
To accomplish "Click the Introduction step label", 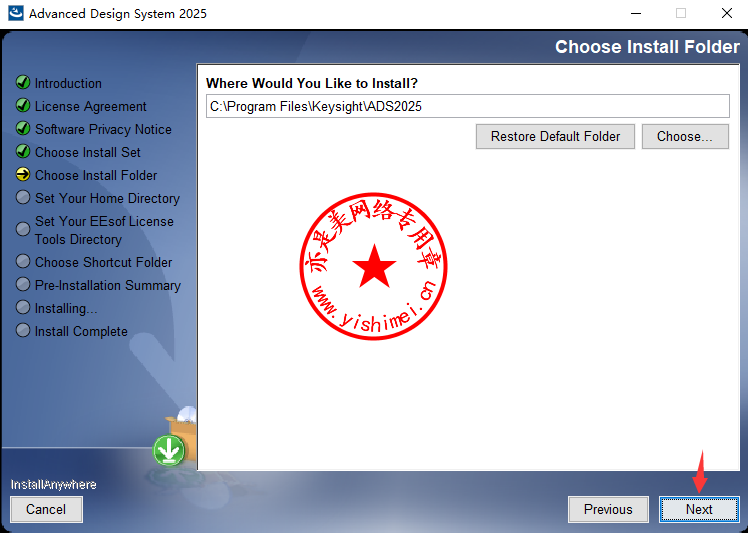I will 68,84.
